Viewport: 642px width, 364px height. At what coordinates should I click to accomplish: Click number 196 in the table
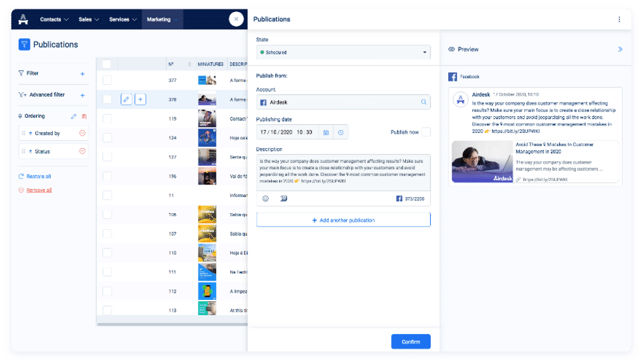(173, 176)
